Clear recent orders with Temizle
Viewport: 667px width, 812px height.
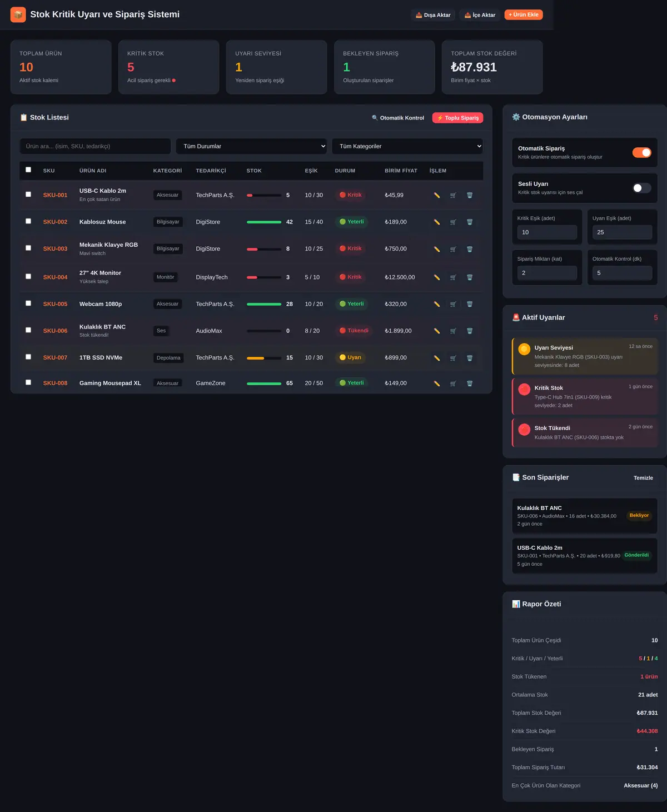(x=643, y=478)
